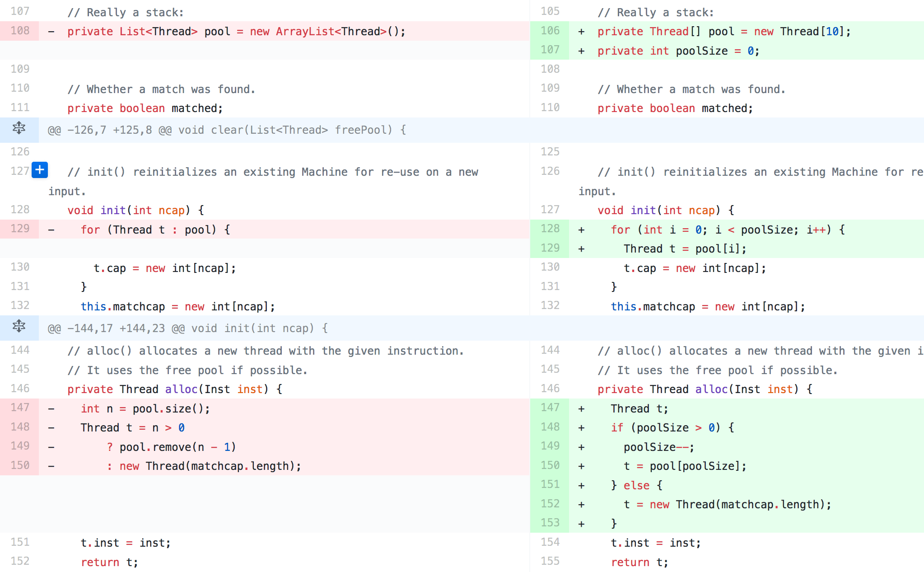The height and width of the screenshot is (572, 924).
Task: Click removed line 'private List<Thread> pool'
Action: tap(236, 32)
